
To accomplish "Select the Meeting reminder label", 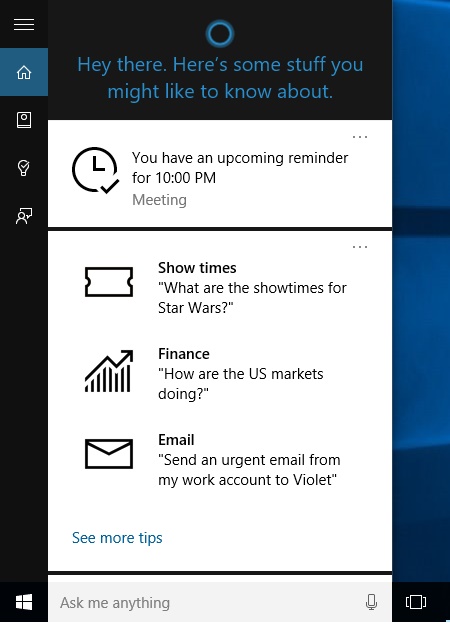I will click(159, 200).
